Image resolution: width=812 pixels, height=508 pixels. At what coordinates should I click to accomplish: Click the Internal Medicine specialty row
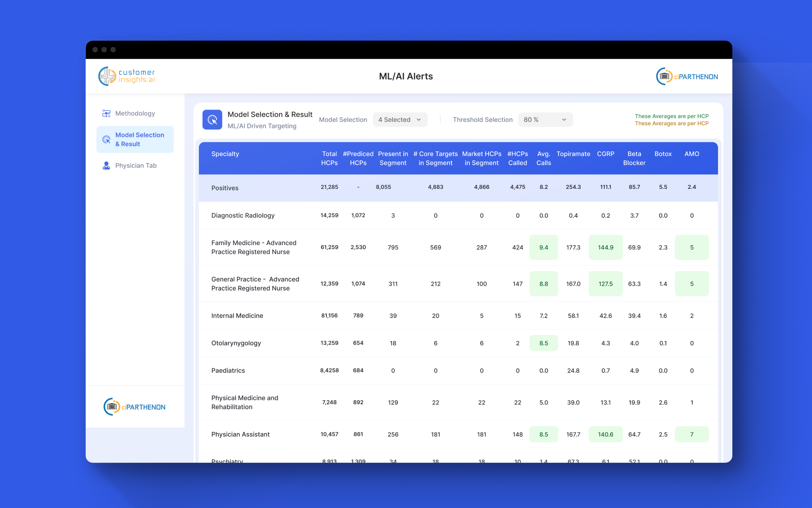(x=458, y=316)
